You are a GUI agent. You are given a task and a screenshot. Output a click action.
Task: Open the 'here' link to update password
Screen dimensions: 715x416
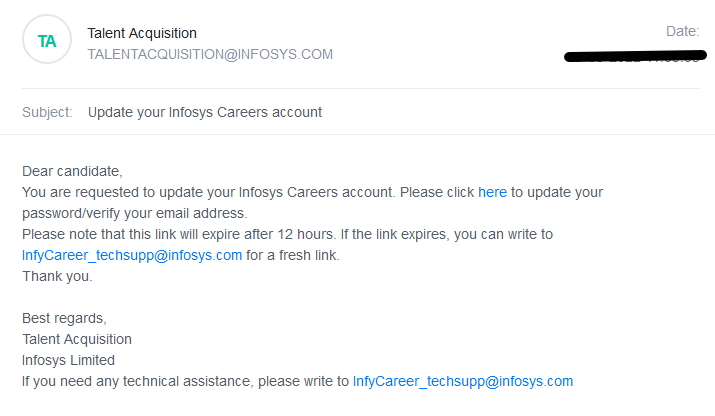[x=492, y=192]
